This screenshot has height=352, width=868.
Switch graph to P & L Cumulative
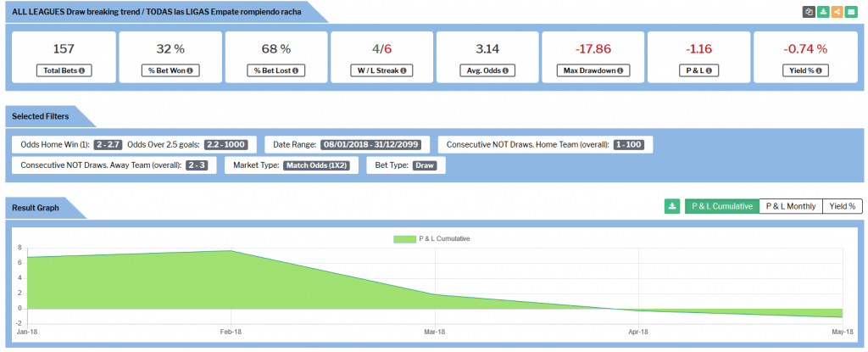(721, 206)
